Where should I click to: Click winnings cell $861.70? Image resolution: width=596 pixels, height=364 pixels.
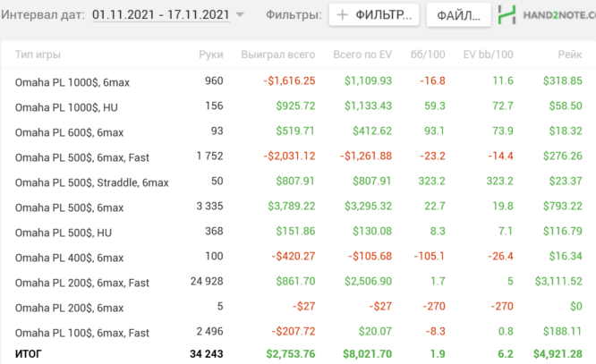tap(295, 282)
